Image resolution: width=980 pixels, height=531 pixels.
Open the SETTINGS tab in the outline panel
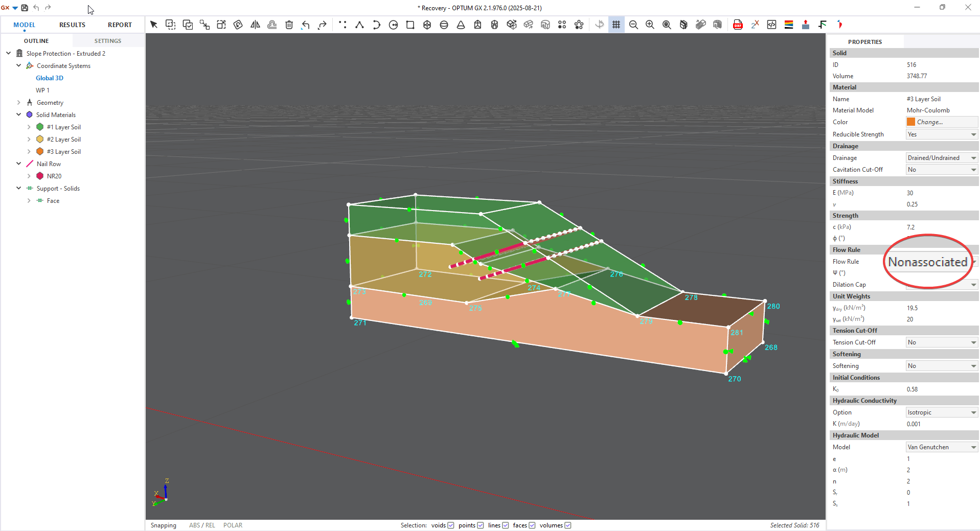coord(107,40)
